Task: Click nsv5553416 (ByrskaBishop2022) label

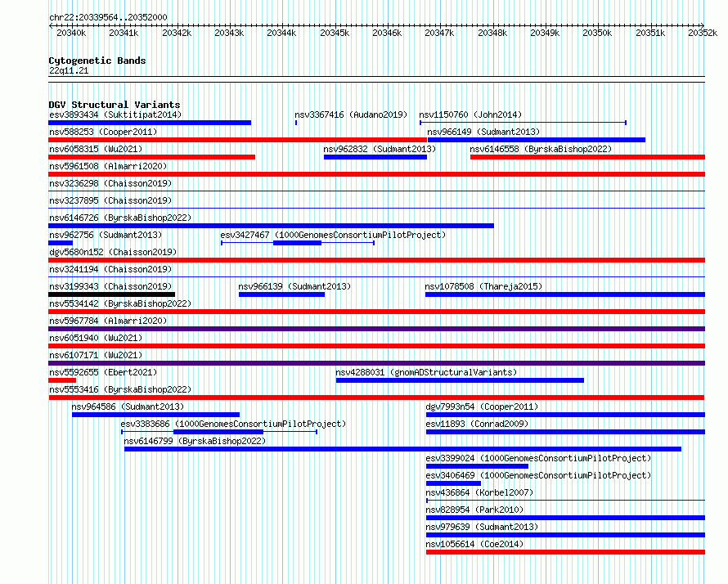Action: click(x=120, y=389)
